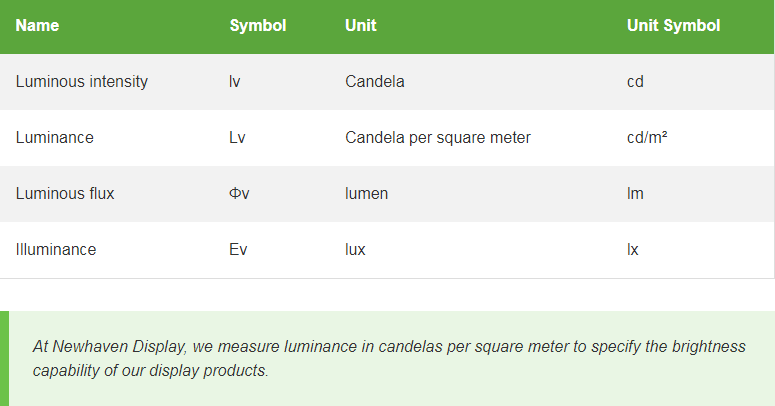The image size is (775, 406).
Task: Click the Newhaven Display italic note
Action: (389, 358)
